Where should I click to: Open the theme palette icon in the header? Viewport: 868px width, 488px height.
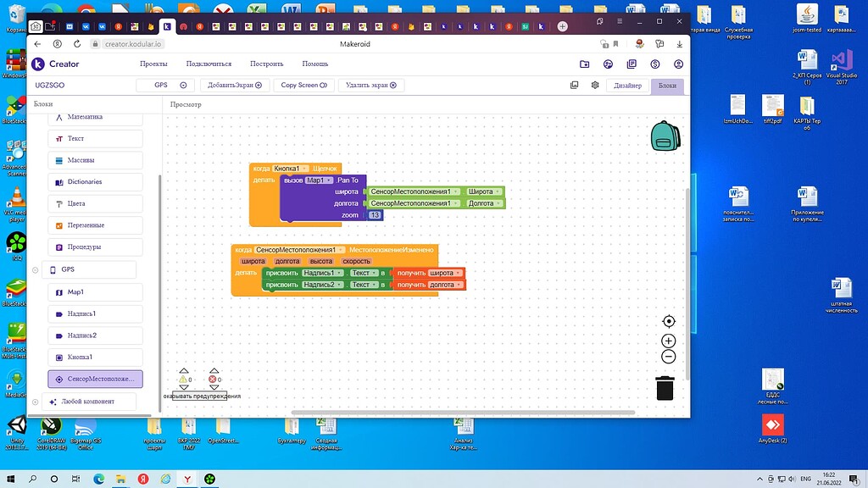coord(608,64)
